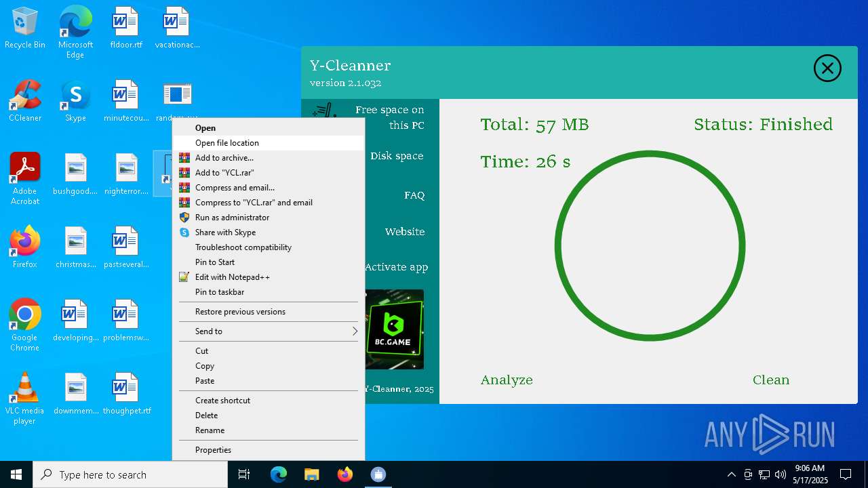Open the CCleaner desktop shortcut
868x488 pixels.
click(x=25, y=102)
